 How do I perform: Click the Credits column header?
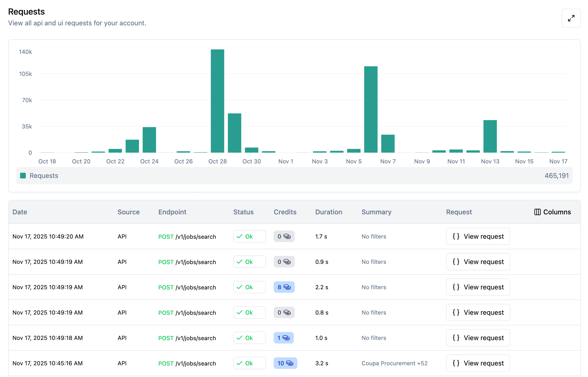pos(285,212)
